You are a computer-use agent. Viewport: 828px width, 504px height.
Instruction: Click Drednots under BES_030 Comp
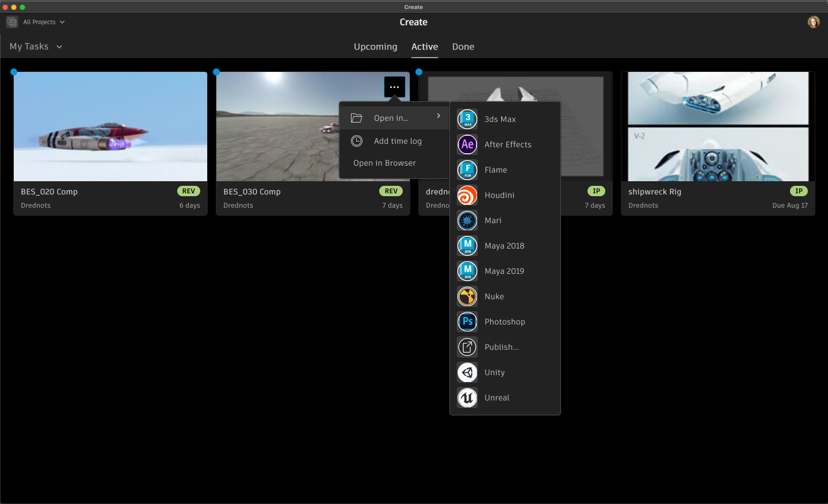pyautogui.click(x=238, y=205)
